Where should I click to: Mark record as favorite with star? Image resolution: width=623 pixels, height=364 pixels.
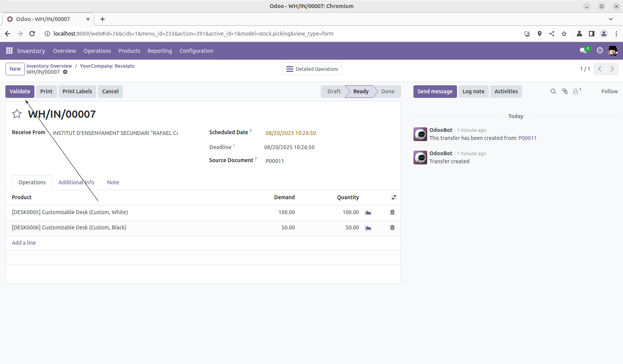coord(17,114)
